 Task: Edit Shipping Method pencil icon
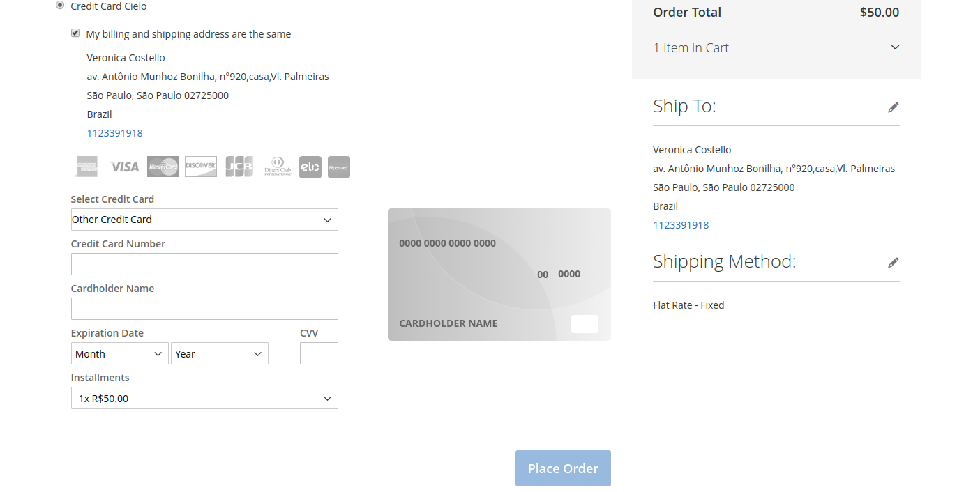tap(893, 263)
